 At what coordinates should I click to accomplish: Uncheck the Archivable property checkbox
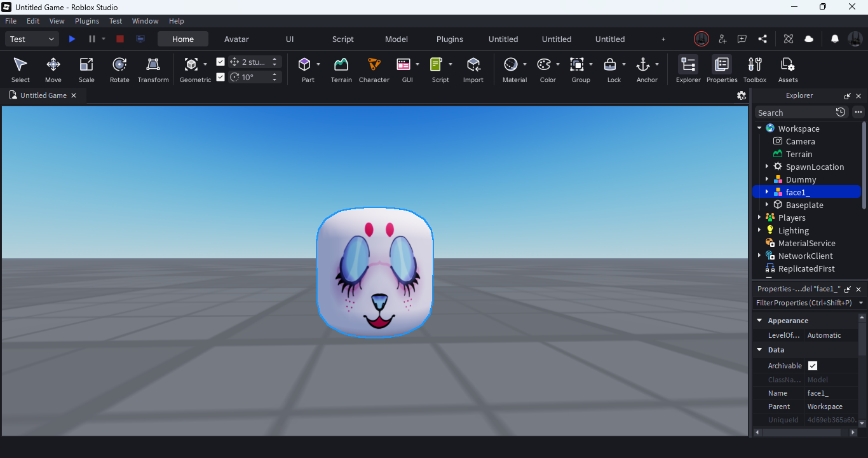tap(813, 366)
